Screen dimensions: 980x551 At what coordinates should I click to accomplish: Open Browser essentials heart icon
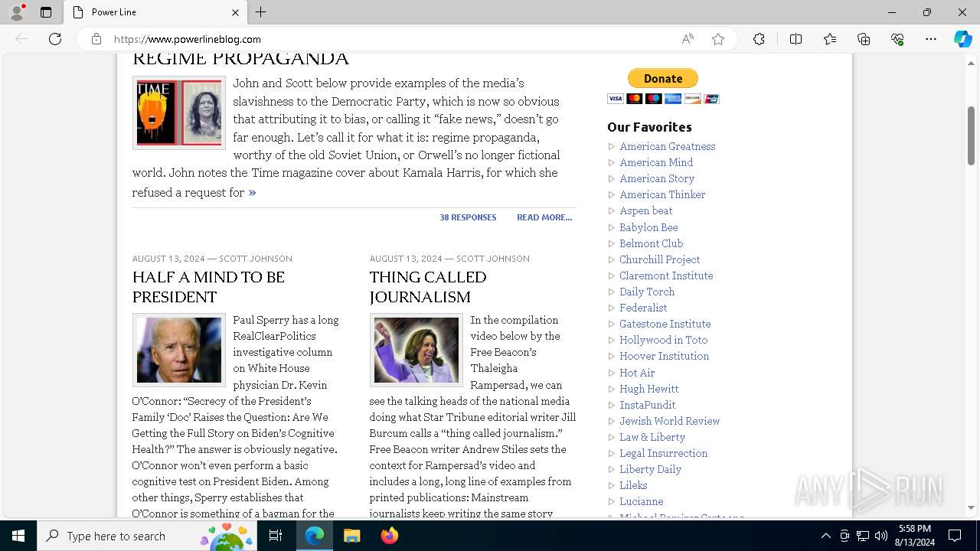897,39
